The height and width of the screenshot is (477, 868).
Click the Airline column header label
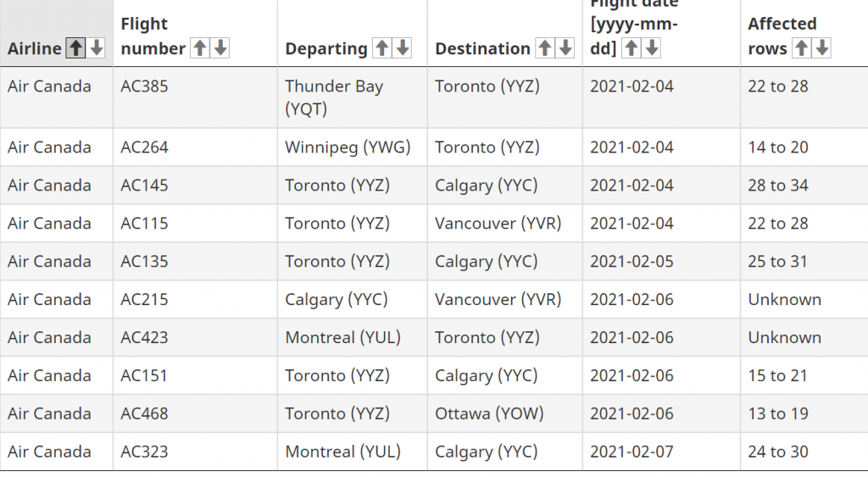pyautogui.click(x=34, y=48)
